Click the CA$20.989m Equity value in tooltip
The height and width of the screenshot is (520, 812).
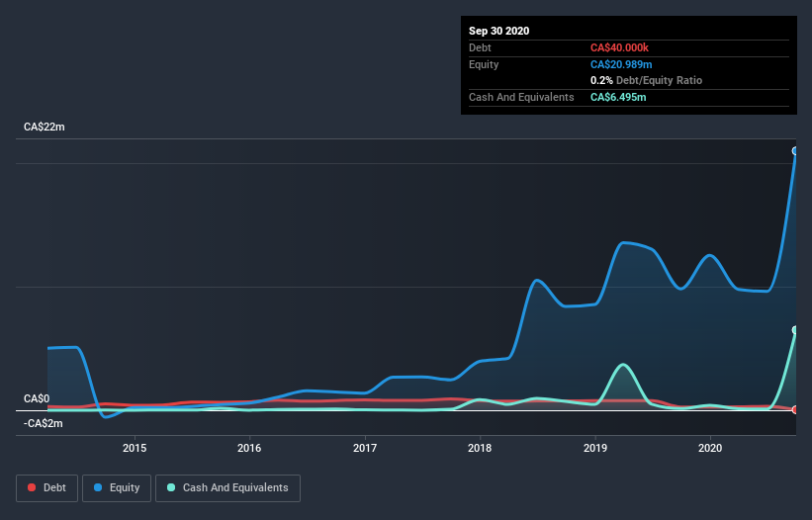coord(621,64)
